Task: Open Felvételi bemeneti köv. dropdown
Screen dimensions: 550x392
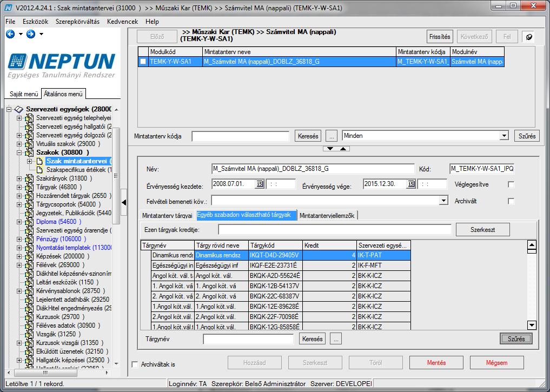Action: 443,201
